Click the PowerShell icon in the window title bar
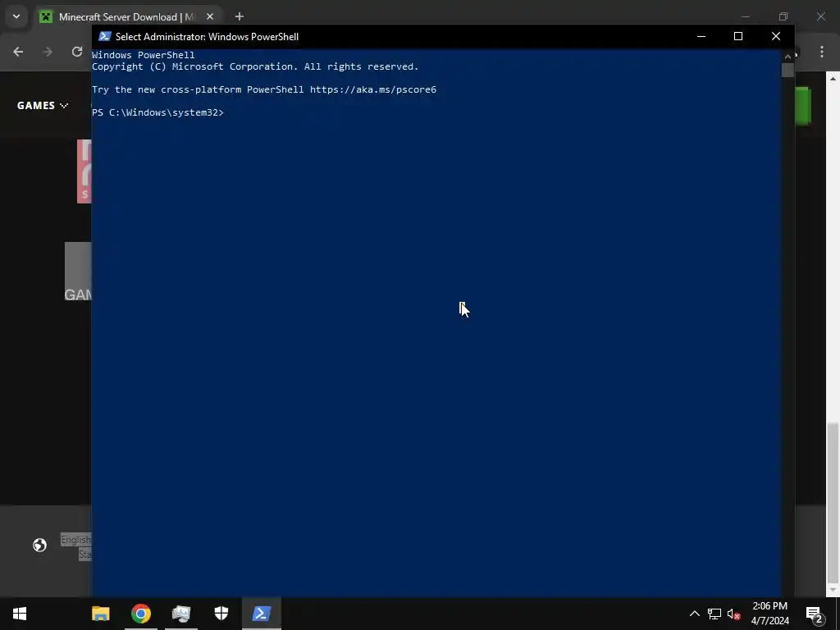 [104, 36]
